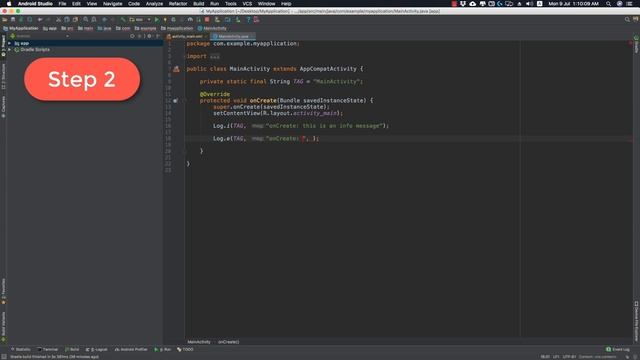Select the MainActivity.java editor tab
This screenshot has height=360, width=640.
coord(233,36)
